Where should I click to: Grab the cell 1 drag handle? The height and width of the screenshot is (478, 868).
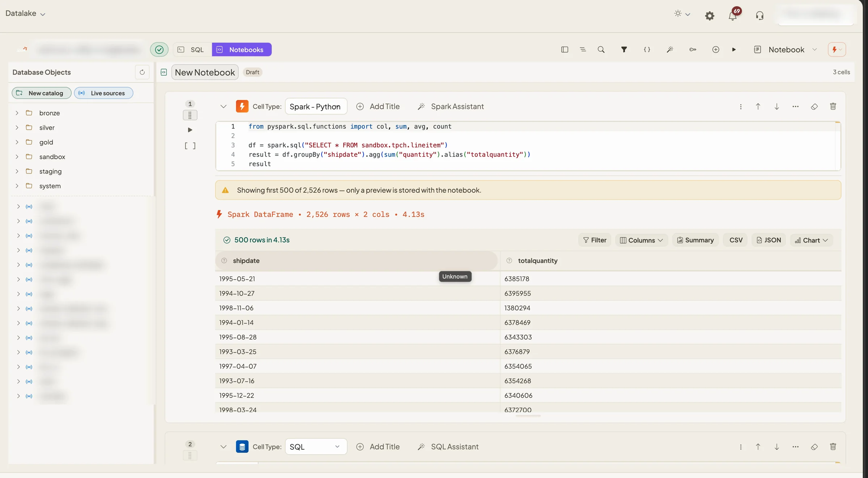tap(190, 115)
